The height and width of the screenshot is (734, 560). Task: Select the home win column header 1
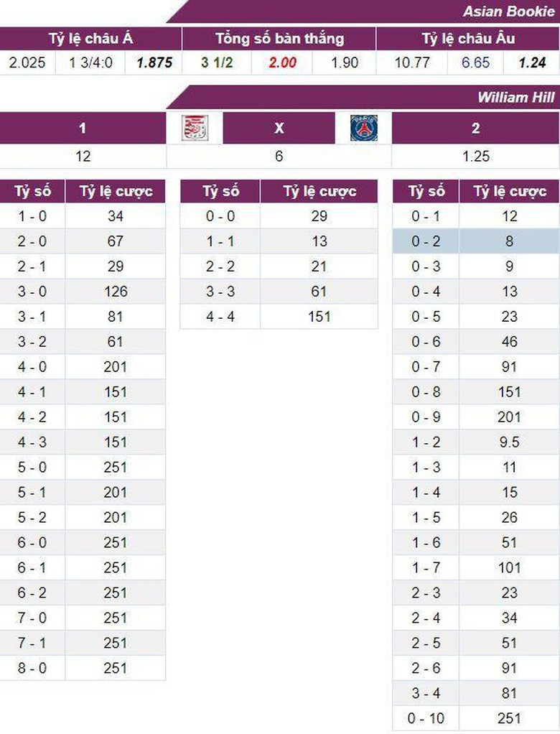[x=83, y=129]
